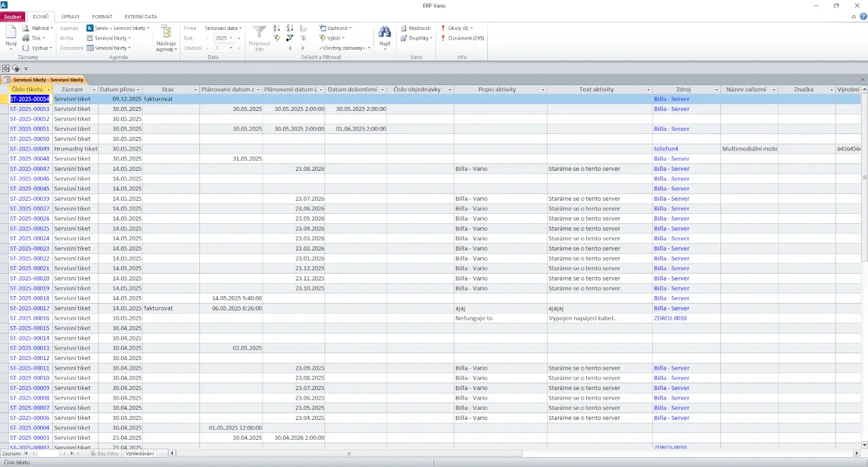Switch to the ÚPRAVY ribbon tab
868x467 pixels.
[x=70, y=16]
